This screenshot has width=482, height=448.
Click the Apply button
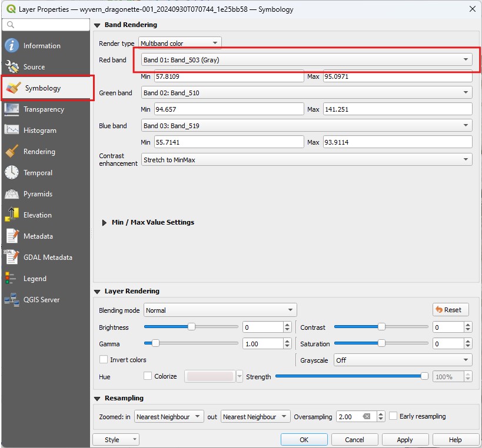pos(405,440)
